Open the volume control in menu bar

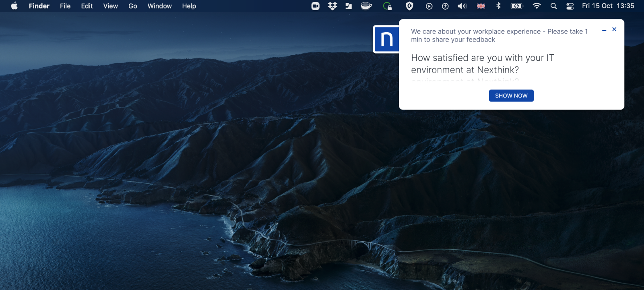[x=462, y=6]
